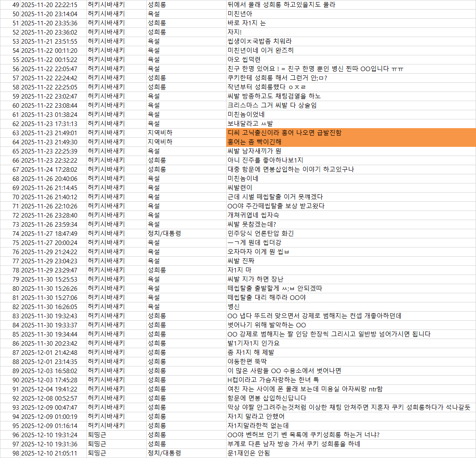Screen dimensions: 476x458
Task: Click 퇴띵근 name cell in row 96
Action: coord(116,435)
